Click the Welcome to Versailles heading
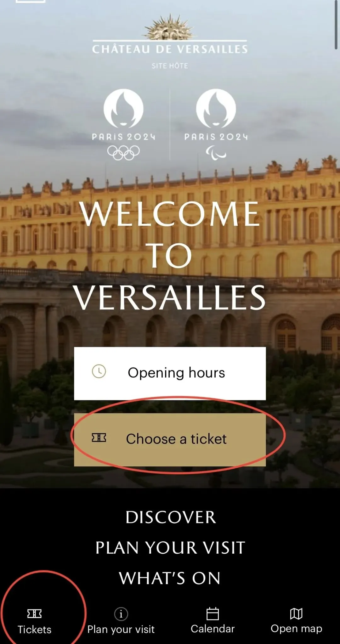Viewport: 340px width, 644px height. point(170,255)
